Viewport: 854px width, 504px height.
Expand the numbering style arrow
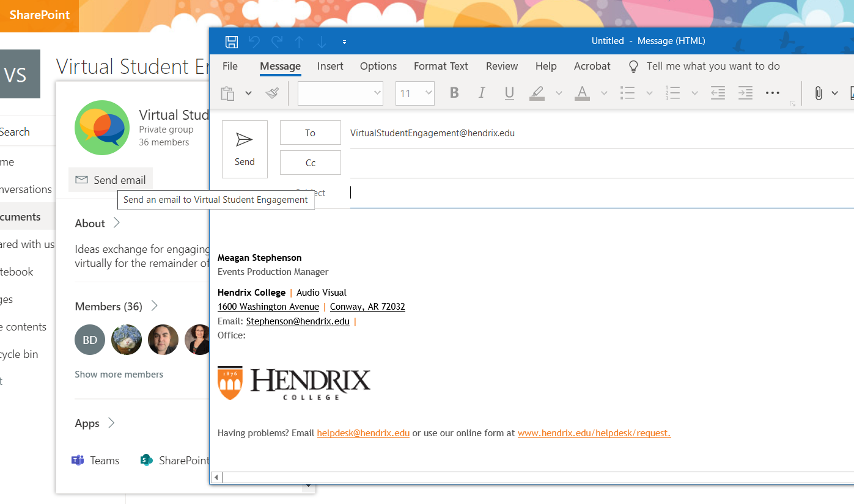tap(694, 93)
